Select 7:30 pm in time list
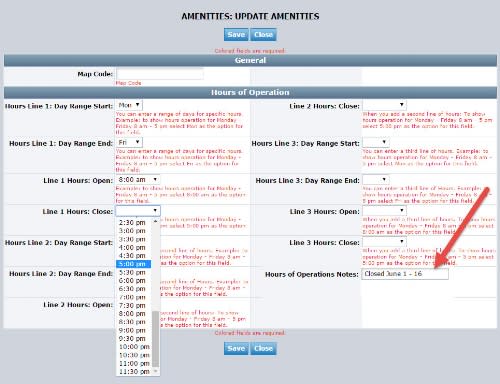Screen dimensions: 500x384 coord(134,305)
